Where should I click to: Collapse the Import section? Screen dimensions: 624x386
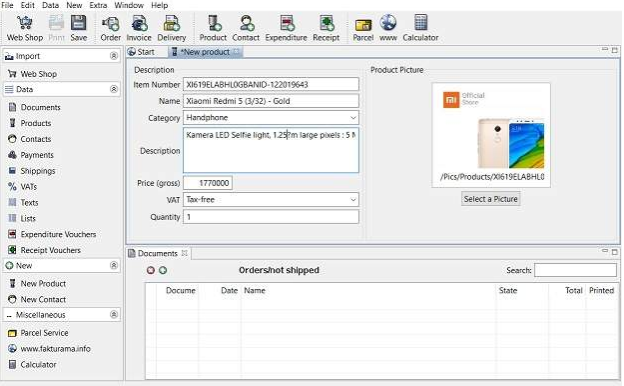click(114, 56)
